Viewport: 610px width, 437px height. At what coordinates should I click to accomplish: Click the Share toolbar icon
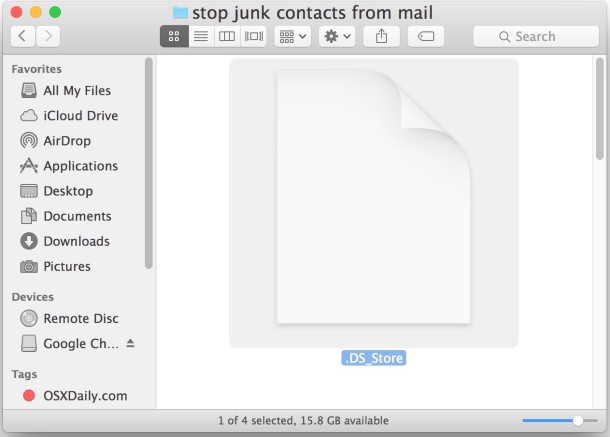pyautogui.click(x=381, y=36)
